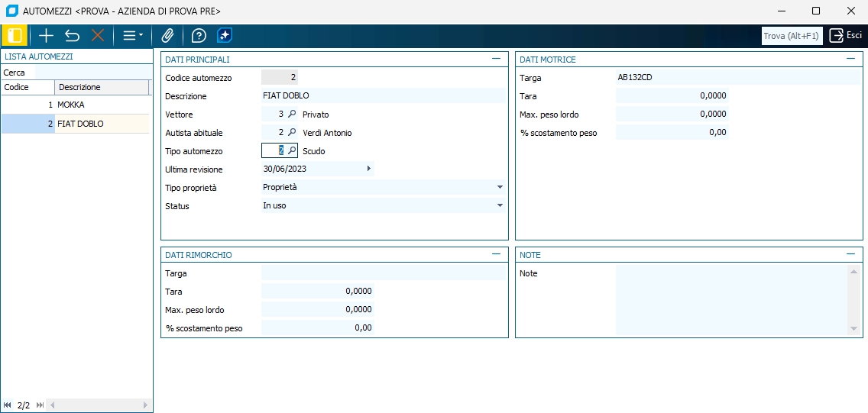
Task: Open the Autista abituale lookup magnifier
Action: click(x=292, y=132)
